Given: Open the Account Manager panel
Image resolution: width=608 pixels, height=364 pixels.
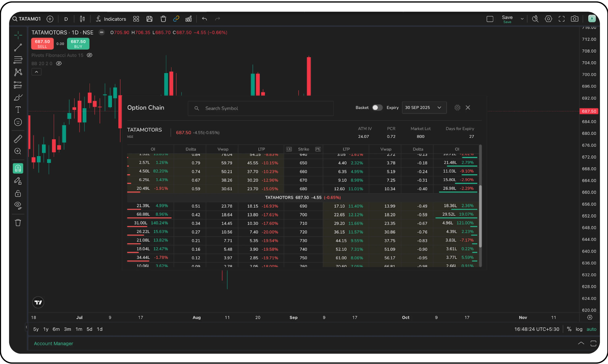Looking at the screenshot, I should (x=54, y=343).
